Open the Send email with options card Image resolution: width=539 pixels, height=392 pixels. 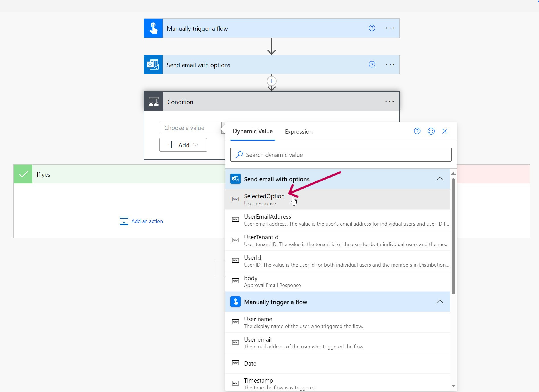272,65
